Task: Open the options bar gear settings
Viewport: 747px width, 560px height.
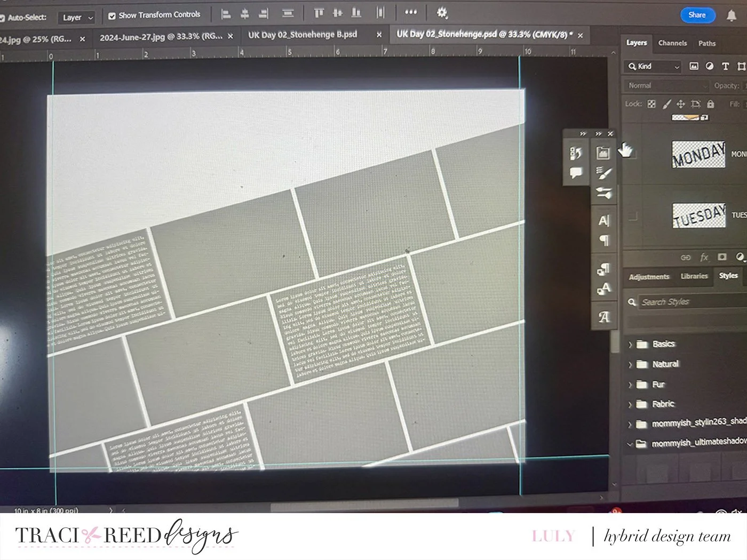Action: 442,12
